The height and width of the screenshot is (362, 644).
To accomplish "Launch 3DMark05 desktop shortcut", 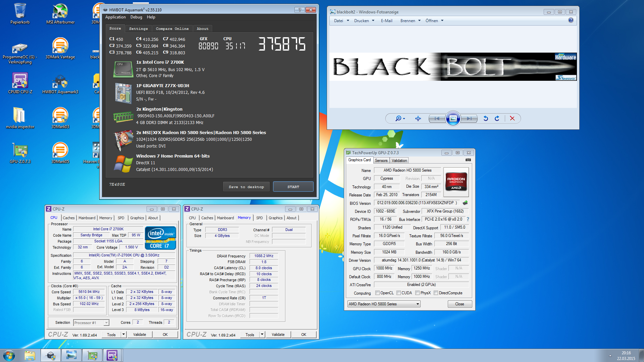I will point(60,153).
